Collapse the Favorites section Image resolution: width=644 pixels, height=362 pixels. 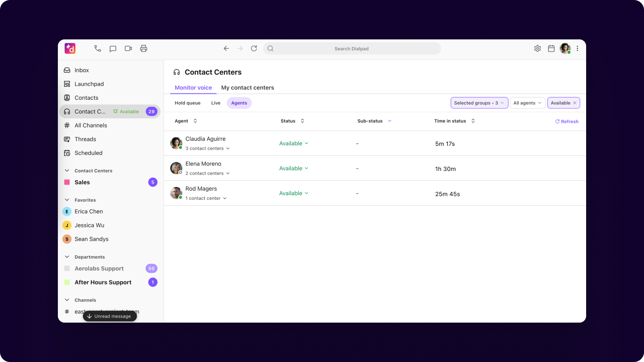click(67, 200)
